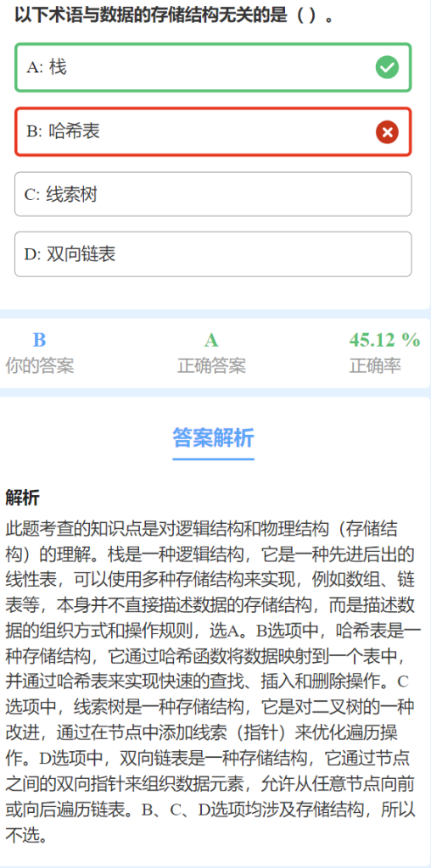Select option A: 栈

213,68
